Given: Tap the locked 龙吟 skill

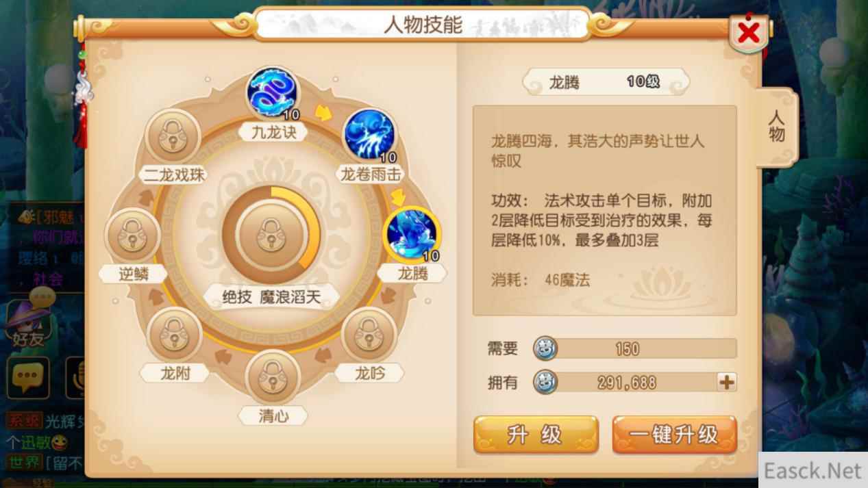Looking at the screenshot, I should (x=369, y=335).
